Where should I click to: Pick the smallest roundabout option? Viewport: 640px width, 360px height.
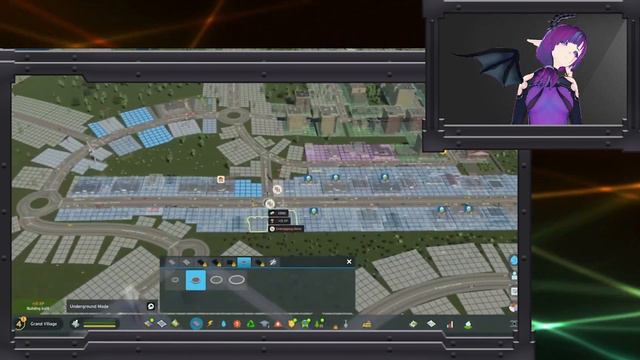click(x=176, y=280)
